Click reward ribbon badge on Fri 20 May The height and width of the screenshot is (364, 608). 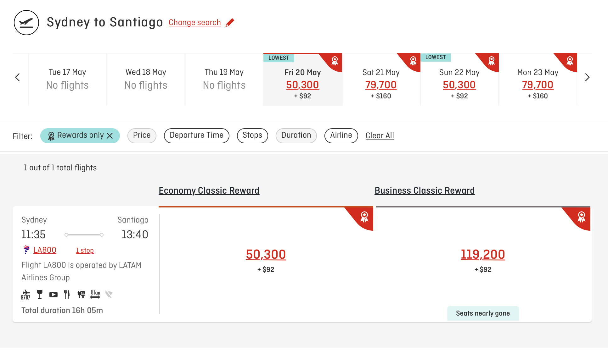(x=335, y=61)
